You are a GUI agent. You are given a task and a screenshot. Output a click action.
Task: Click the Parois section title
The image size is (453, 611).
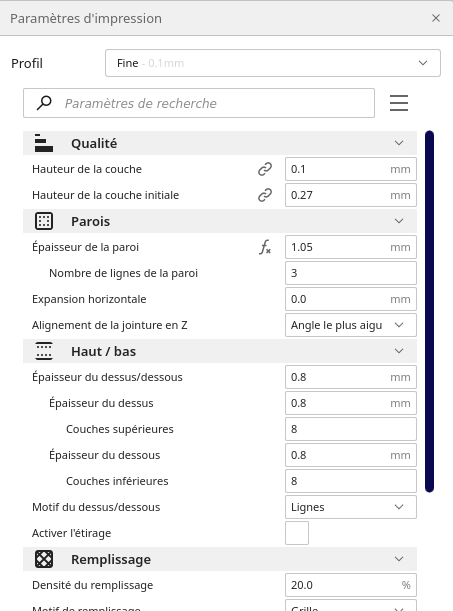tap(90, 221)
